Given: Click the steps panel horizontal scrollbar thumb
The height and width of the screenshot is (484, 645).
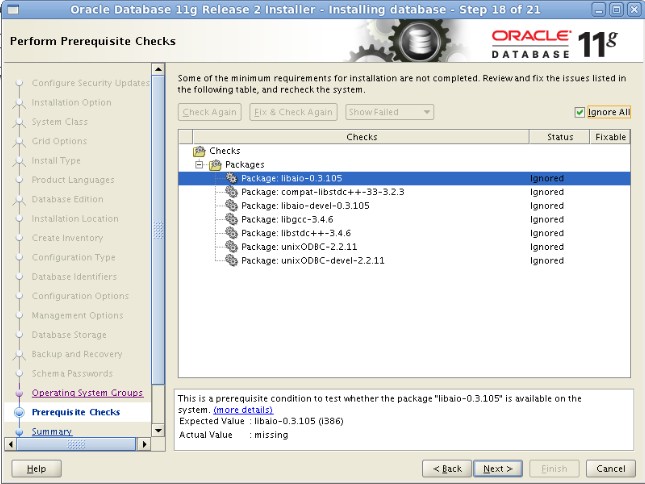Looking at the screenshot, I should [76, 444].
